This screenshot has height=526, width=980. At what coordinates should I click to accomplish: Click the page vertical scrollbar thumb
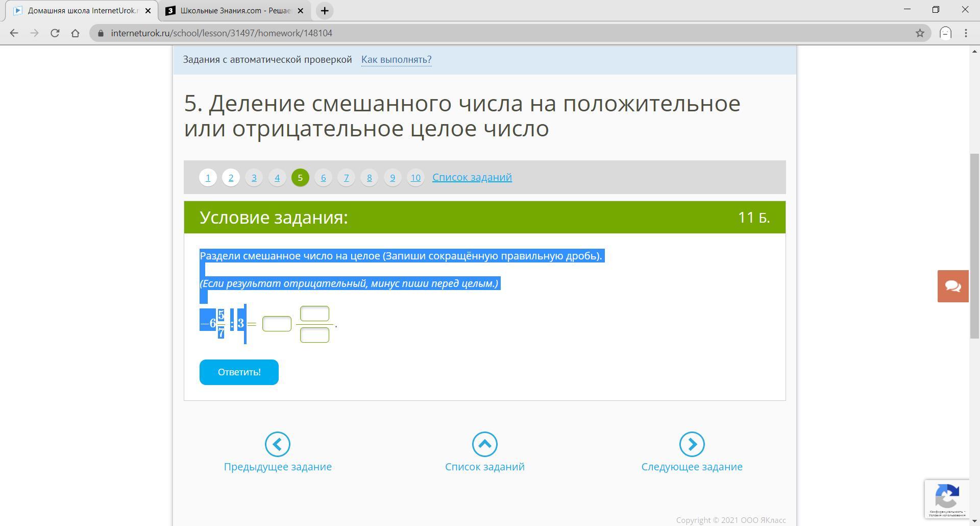pyautogui.click(x=974, y=245)
